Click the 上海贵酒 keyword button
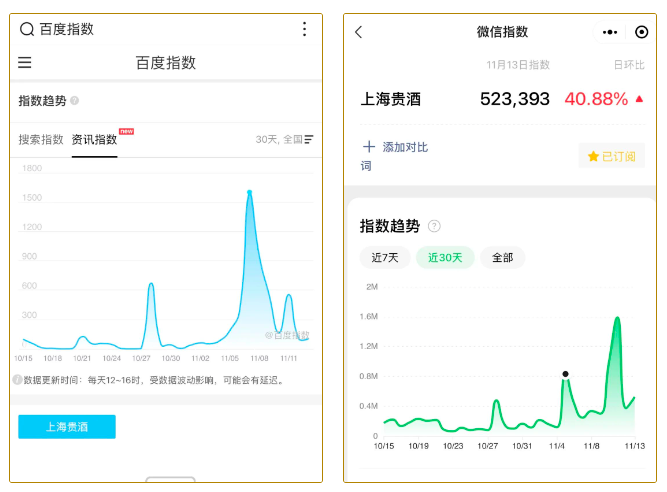 point(67,427)
